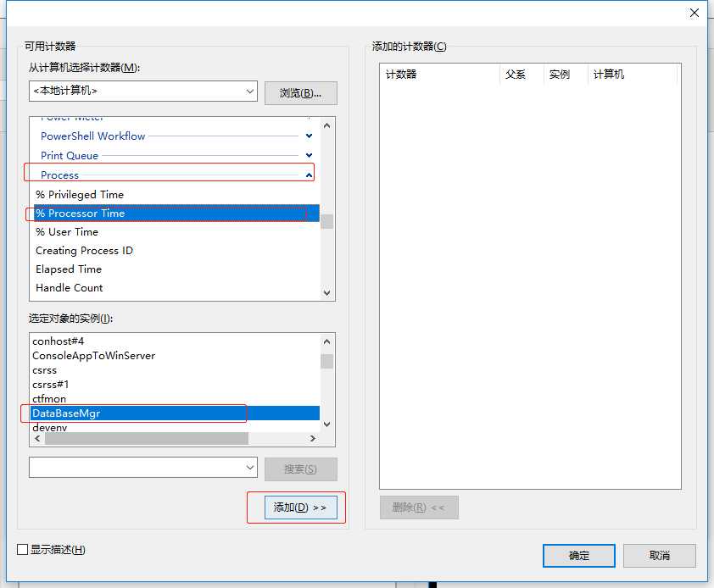Viewport: 714px width, 588px height.
Task: Click the 计算机 column header
Action: 633,75
